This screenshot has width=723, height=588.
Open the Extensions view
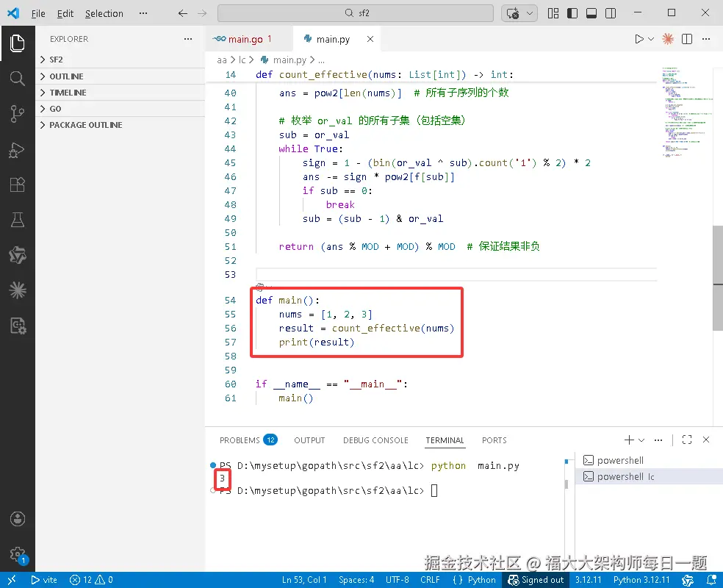click(x=17, y=184)
